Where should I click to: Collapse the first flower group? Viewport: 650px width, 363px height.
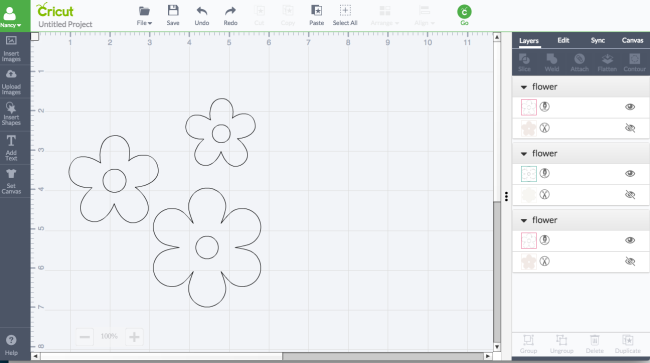tap(524, 87)
